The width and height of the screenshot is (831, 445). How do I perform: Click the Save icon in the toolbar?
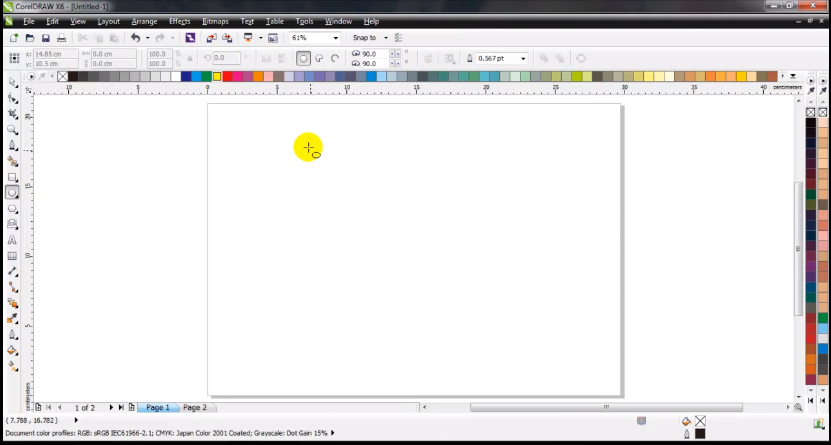pos(46,38)
